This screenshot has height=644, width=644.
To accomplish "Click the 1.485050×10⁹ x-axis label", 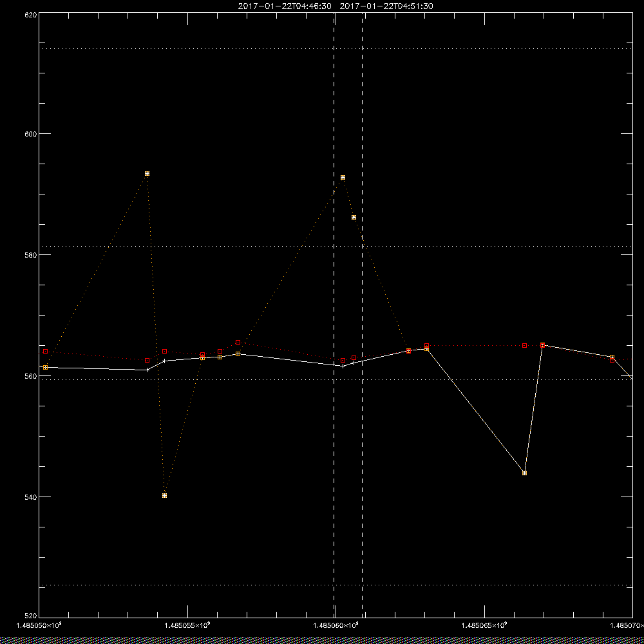I will click(x=39, y=625).
